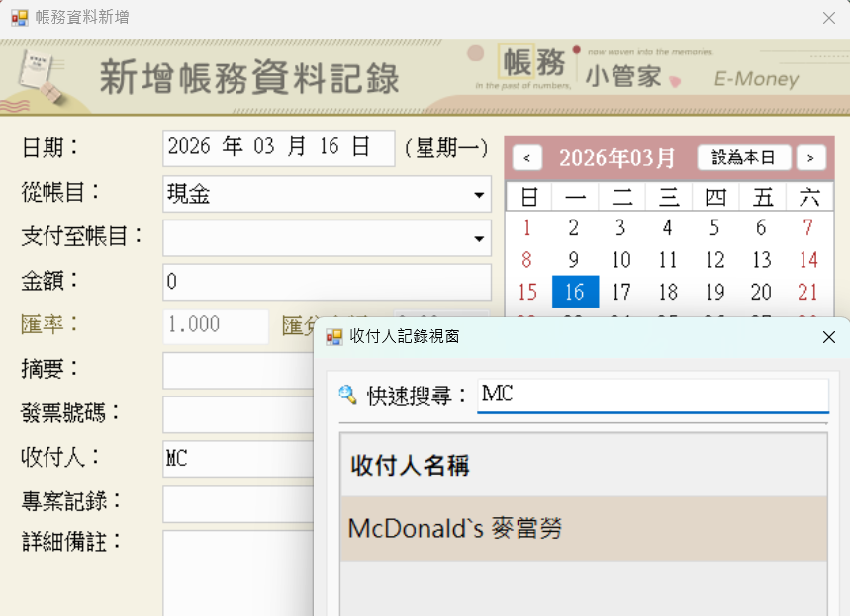This screenshot has width=850, height=616.
Task: Click the previous month arrow on the calendar
Action: click(x=528, y=157)
